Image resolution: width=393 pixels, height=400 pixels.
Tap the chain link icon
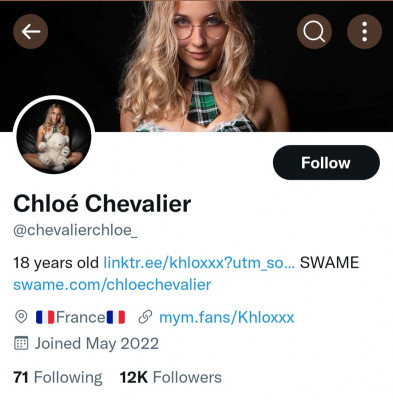point(145,317)
